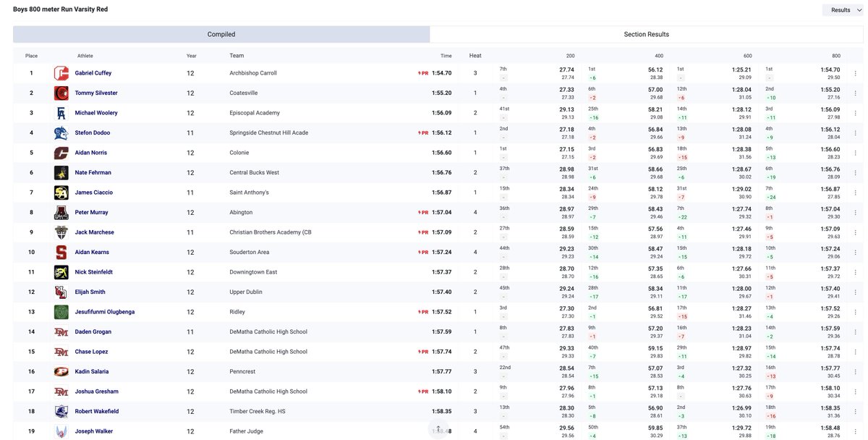Switch to the Compiled tab
The height and width of the screenshot is (440, 868).
point(221,34)
